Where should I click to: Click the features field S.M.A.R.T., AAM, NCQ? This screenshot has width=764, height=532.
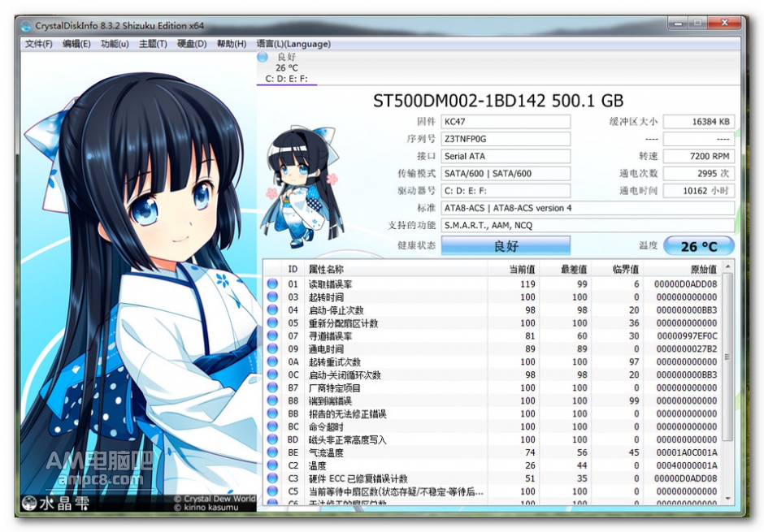pos(588,225)
